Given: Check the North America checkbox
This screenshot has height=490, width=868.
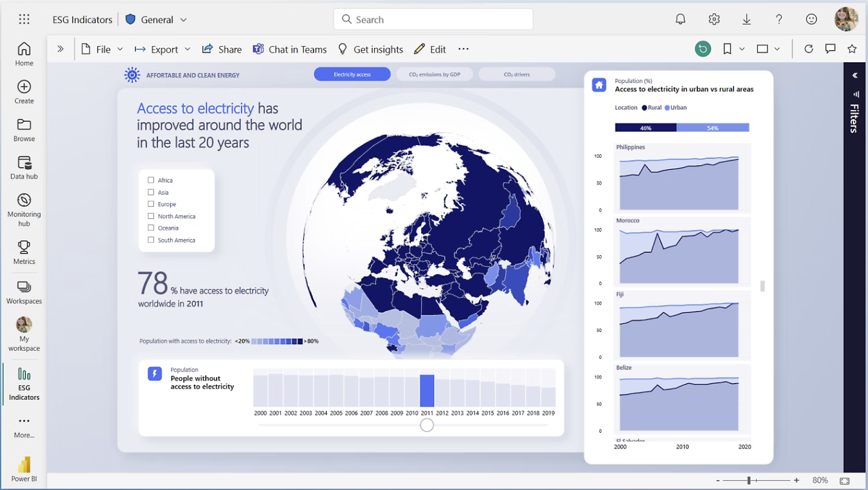Looking at the screenshot, I should pyautogui.click(x=151, y=216).
